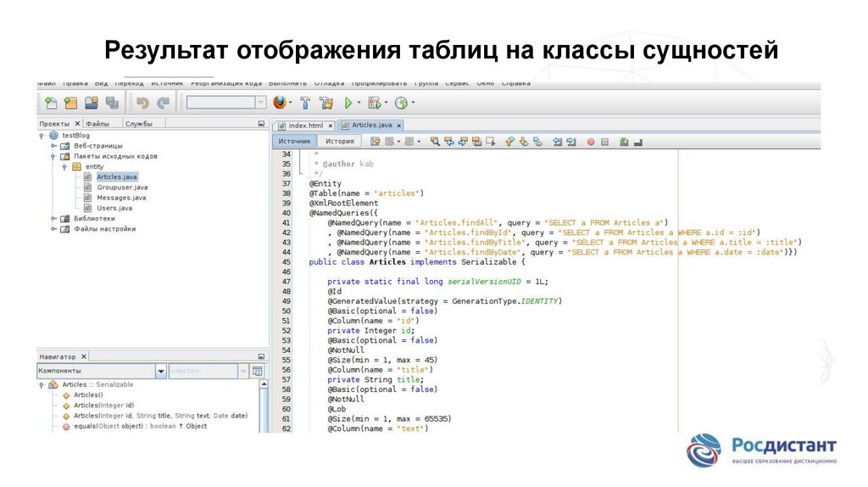This screenshot has width=868, height=487.
Task: Open the Компоненты view dropdown
Action: pyautogui.click(x=161, y=371)
